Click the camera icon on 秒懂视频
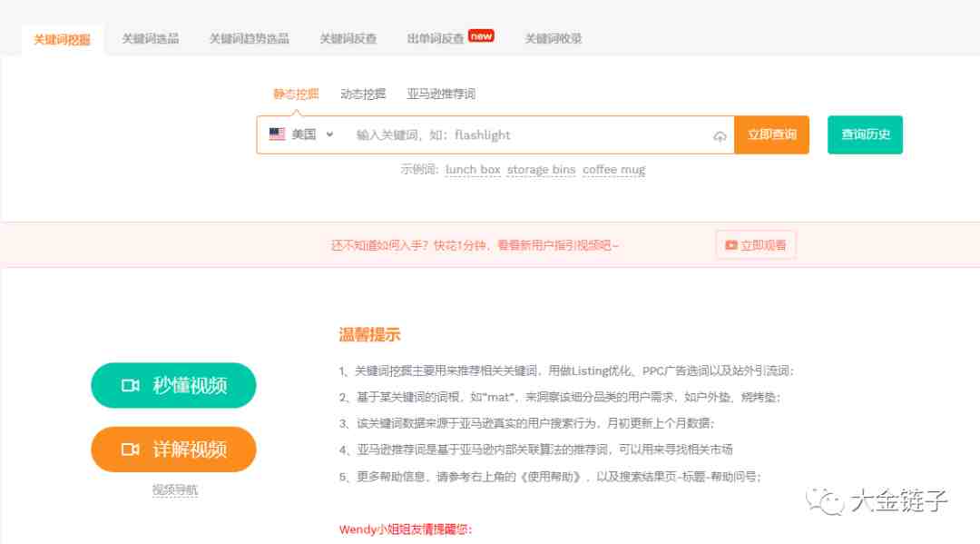The width and height of the screenshot is (980, 544). 130,386
